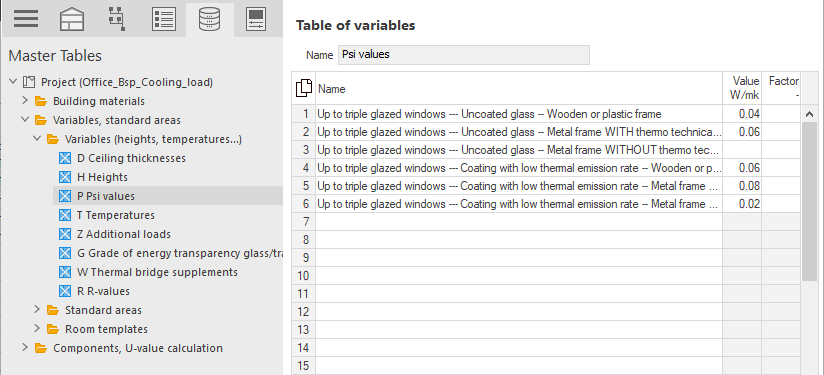Image resolution: width=824 pixels, height=375 pixels.
Task: Expand the Building materials folder
Action: pos(25,101)
